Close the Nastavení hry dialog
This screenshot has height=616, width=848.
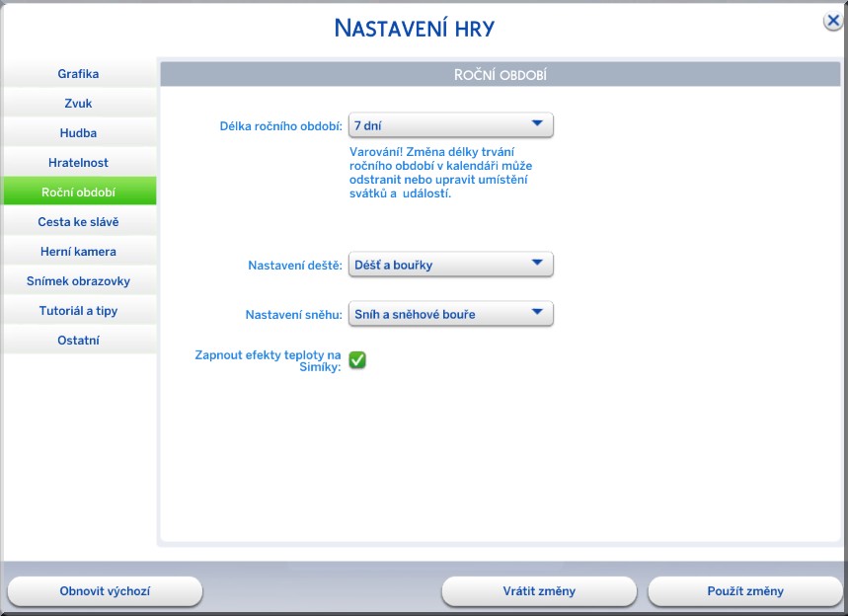click(x=833, y=21)
